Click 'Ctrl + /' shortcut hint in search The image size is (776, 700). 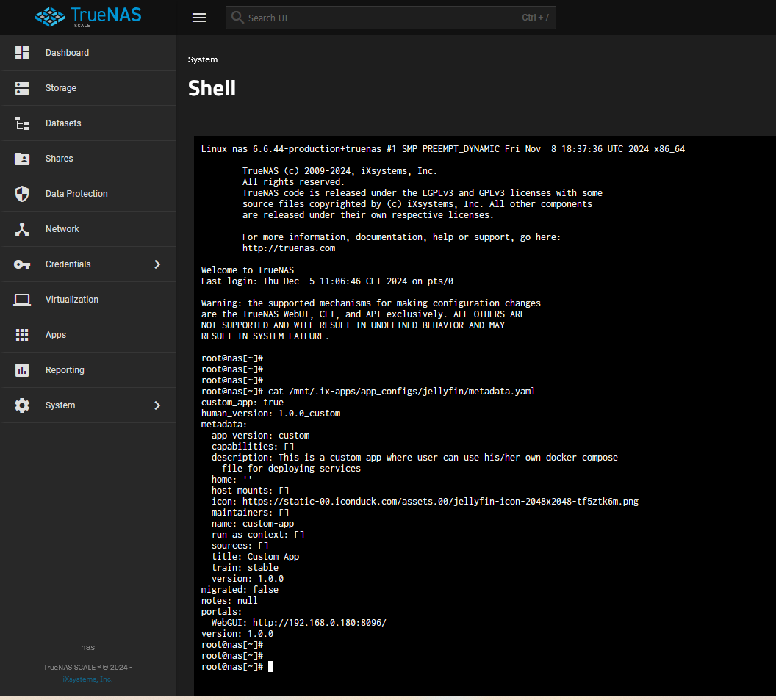pyautogui.click(x=535, y=18)
